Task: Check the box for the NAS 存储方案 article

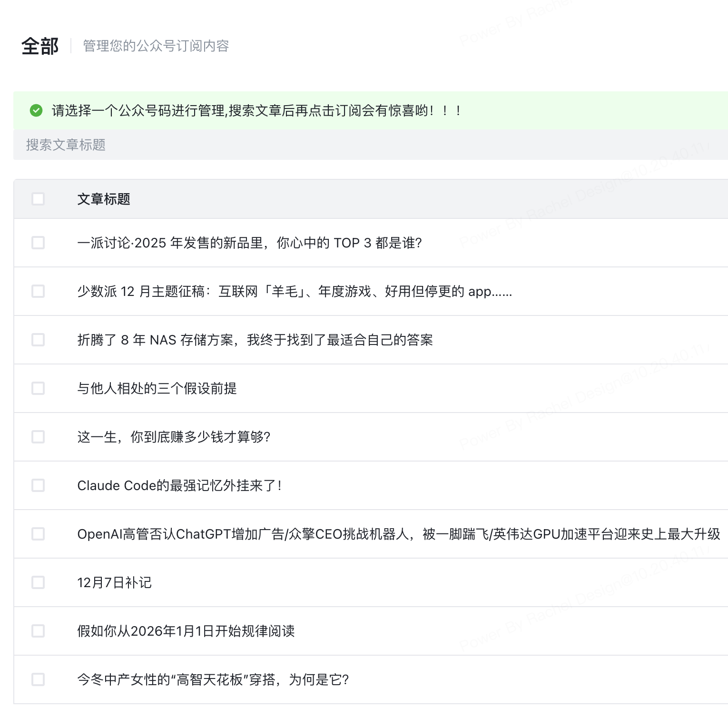Action: [x=38, y=340]
